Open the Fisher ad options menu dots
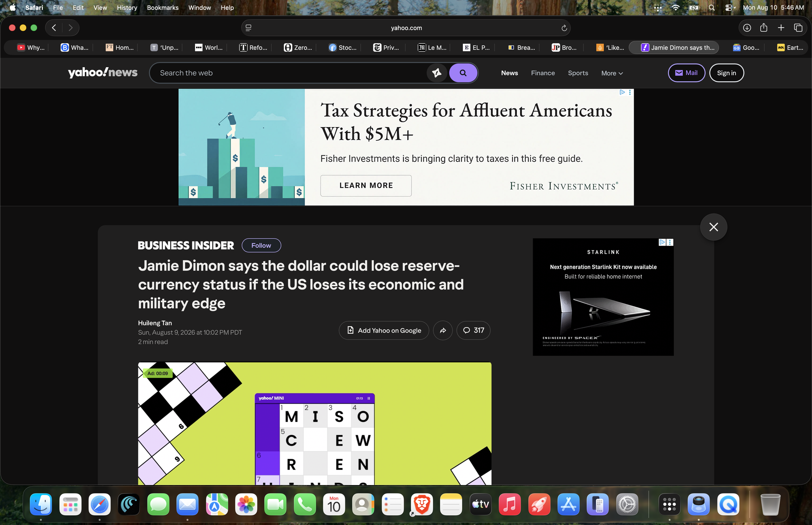Viewport: 812px width, 525px height. [630, 92]
